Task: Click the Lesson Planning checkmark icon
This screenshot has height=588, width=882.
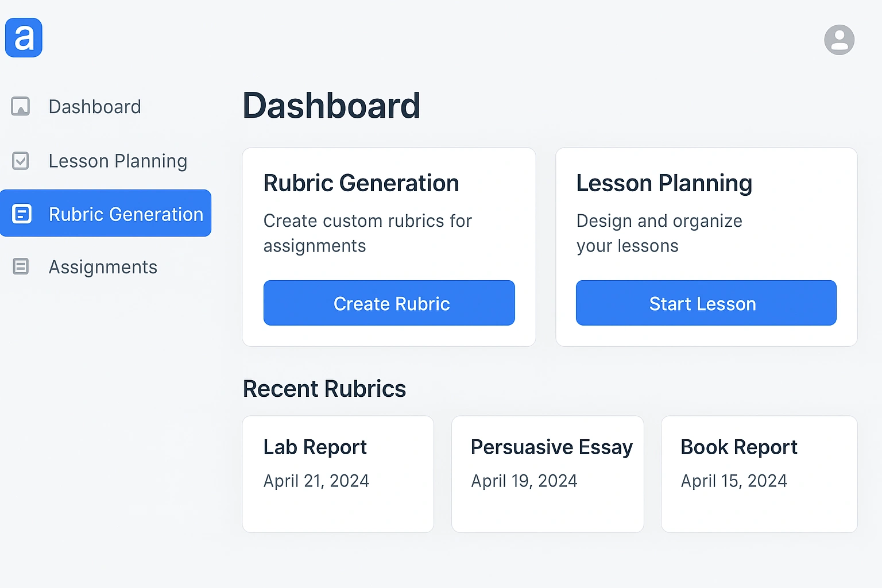Action: click(x=21, y=161)
